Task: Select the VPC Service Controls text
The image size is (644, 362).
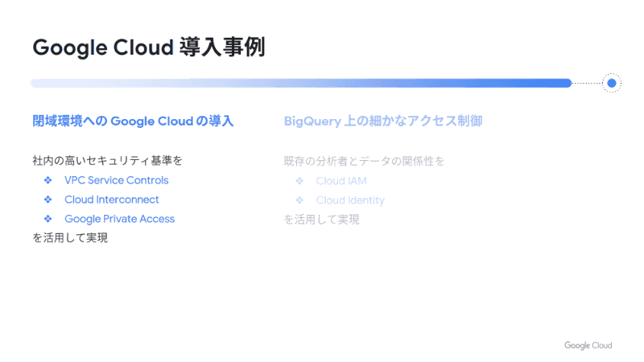Action: pos(117,180)
